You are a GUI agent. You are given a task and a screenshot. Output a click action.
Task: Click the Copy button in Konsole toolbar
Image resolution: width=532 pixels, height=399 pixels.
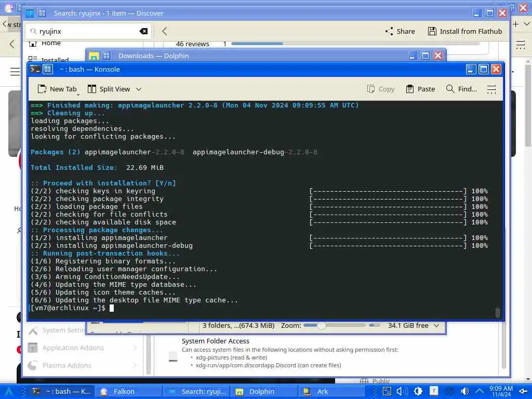pyautogui.click(x=381, y=89)
